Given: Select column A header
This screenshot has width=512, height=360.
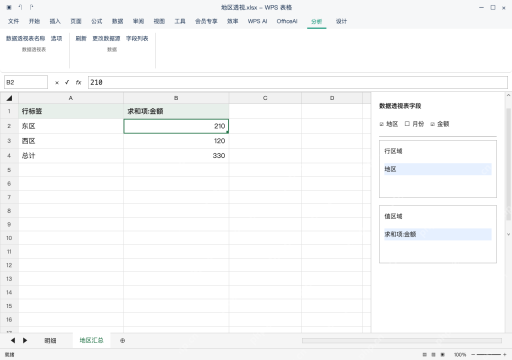Looking at the screenshot, I should (x=71, y=98).
